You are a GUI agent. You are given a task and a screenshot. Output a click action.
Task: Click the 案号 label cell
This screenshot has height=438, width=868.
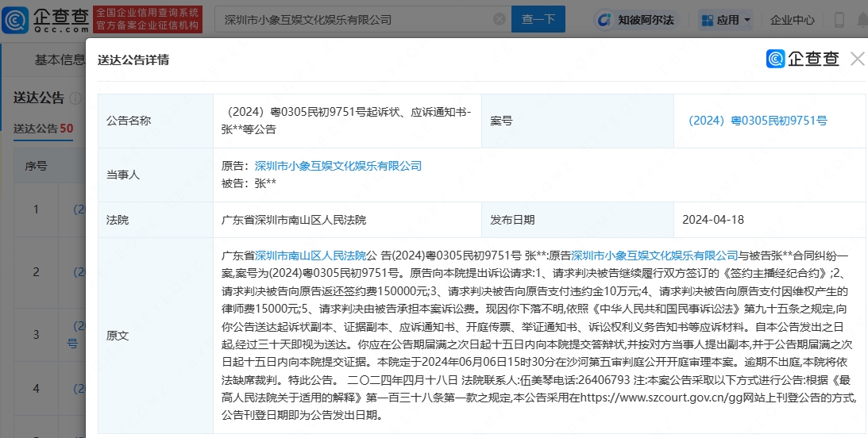(x=577, y=121)
